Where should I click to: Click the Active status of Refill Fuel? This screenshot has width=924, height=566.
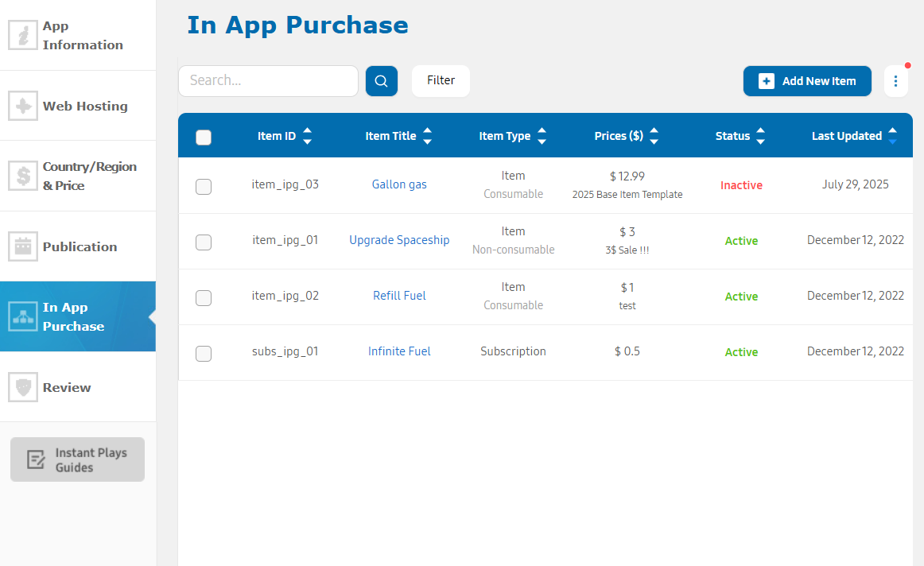pyautogui.click(x=741, y=297)
